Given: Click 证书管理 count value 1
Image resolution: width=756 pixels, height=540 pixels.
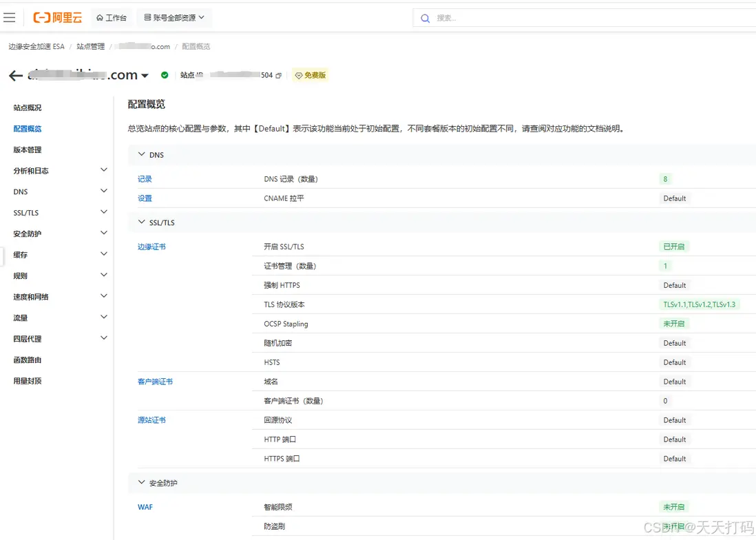Looking at the screenshot, I should (665, 266).
